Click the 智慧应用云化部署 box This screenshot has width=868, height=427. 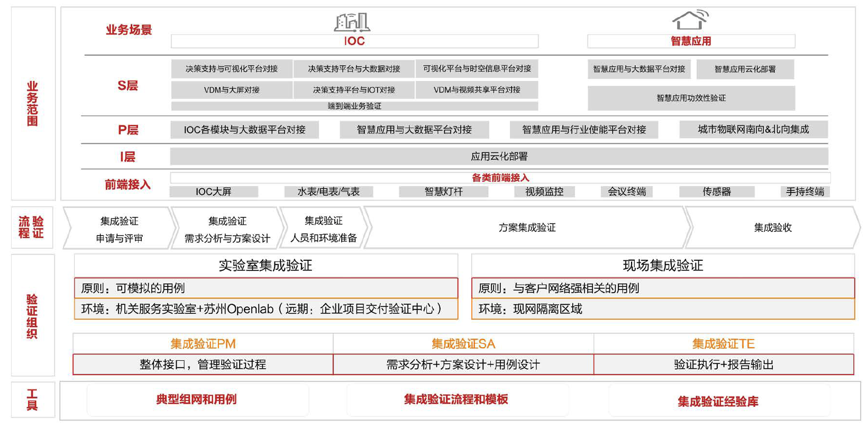click(745, 69)
